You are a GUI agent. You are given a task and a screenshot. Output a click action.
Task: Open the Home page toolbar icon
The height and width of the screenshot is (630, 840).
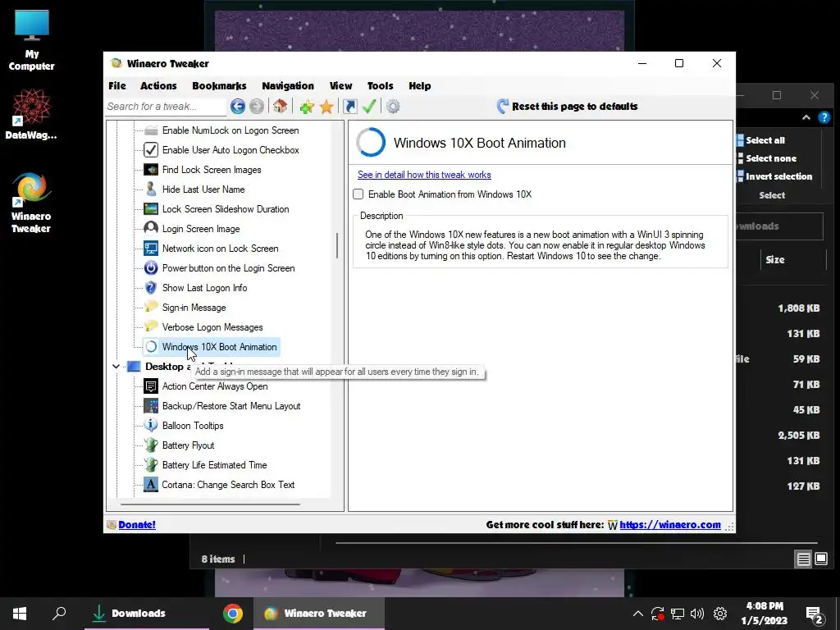coord(280,106)
